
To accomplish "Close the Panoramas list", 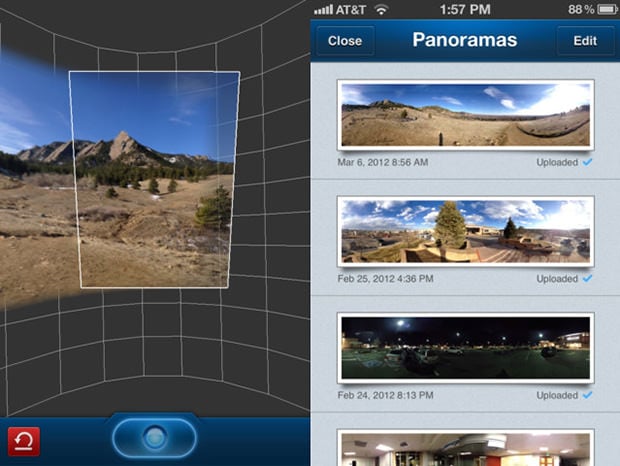I will pyautogui.click(x=345, y=41).
